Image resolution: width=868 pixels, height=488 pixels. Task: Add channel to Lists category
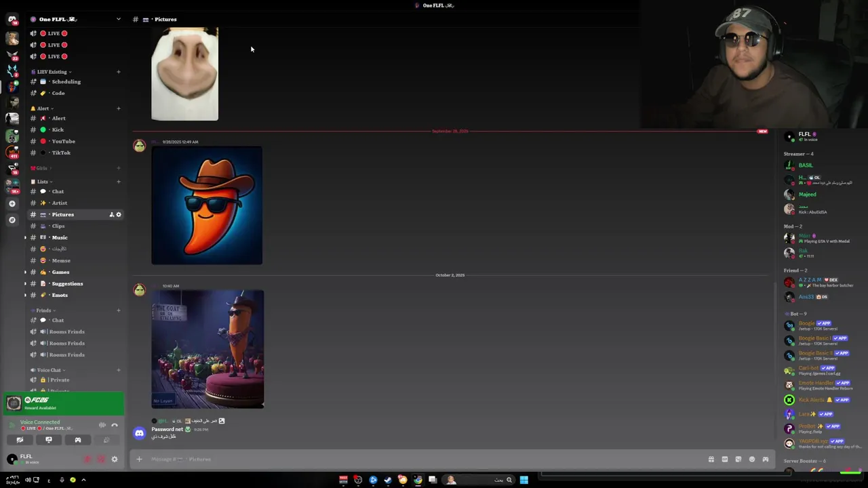pos(119,182)
